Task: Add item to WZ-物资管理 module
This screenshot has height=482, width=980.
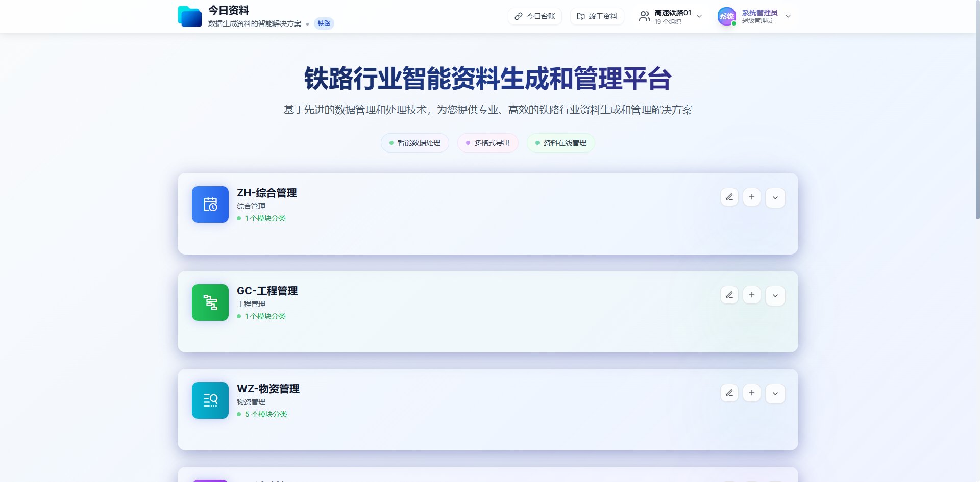Action: [x=752, y=393]
